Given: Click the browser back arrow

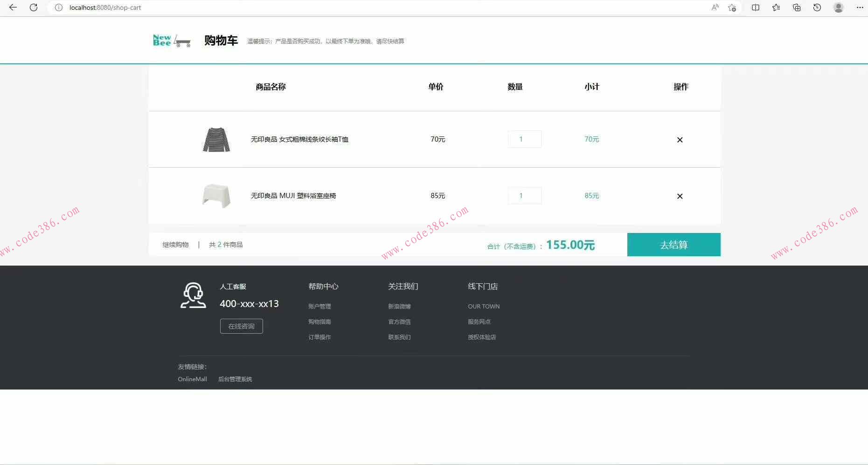Looking at the screenshot, I should [x=12, y=7].
